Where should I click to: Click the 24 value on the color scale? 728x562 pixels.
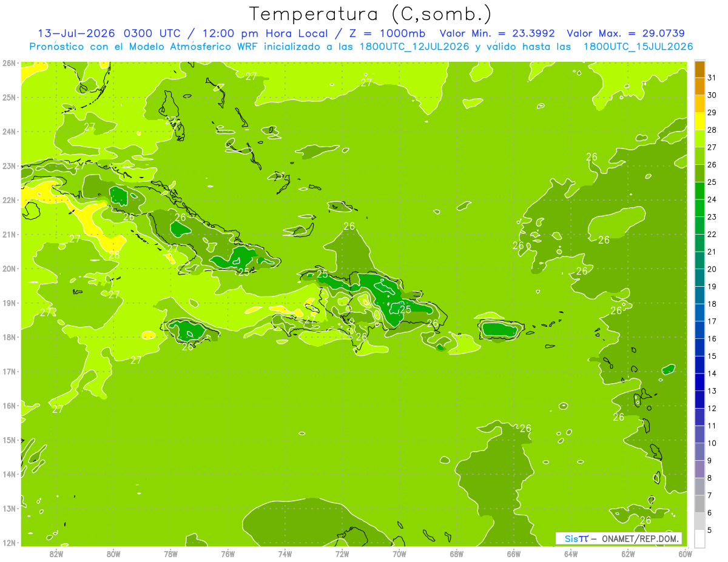pyautogui.click(x=712, y=199)
